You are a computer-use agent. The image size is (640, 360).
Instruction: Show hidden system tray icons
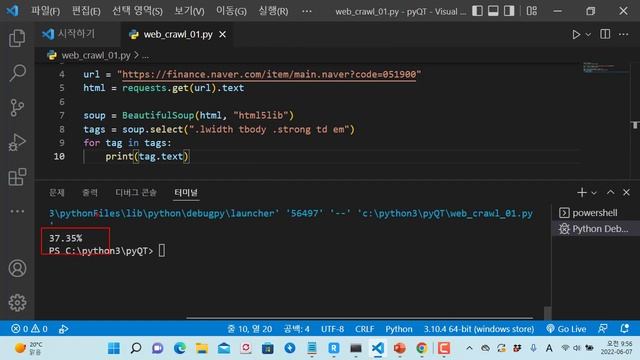469,348
